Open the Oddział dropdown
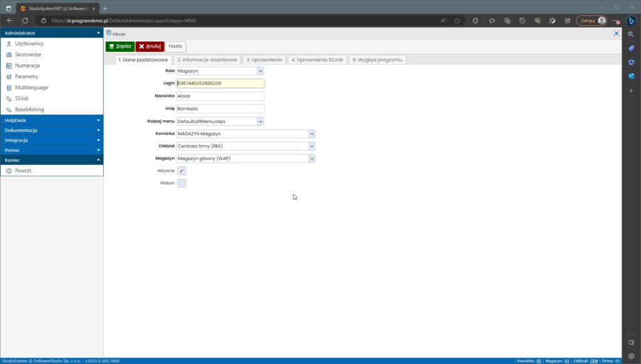 point(312,146)
